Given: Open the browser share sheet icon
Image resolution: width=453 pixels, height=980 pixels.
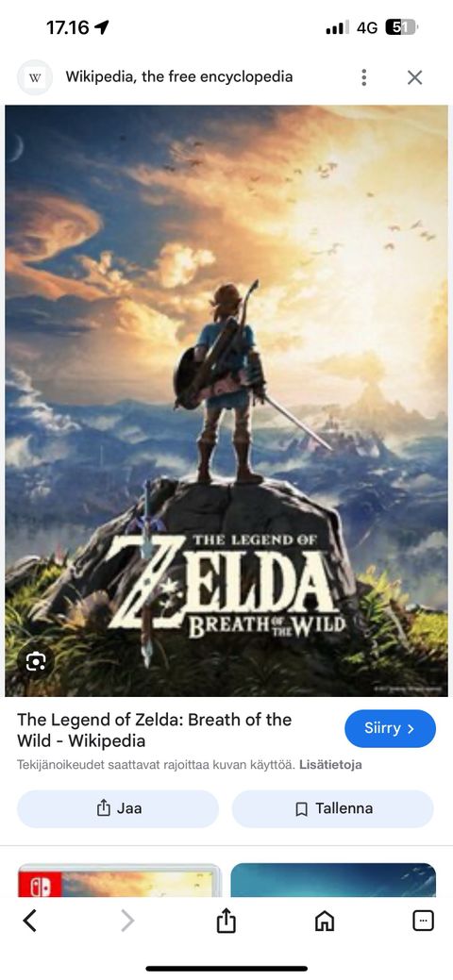Looking at the screenshot, I should pyautogui.click(x=226, y=921).
